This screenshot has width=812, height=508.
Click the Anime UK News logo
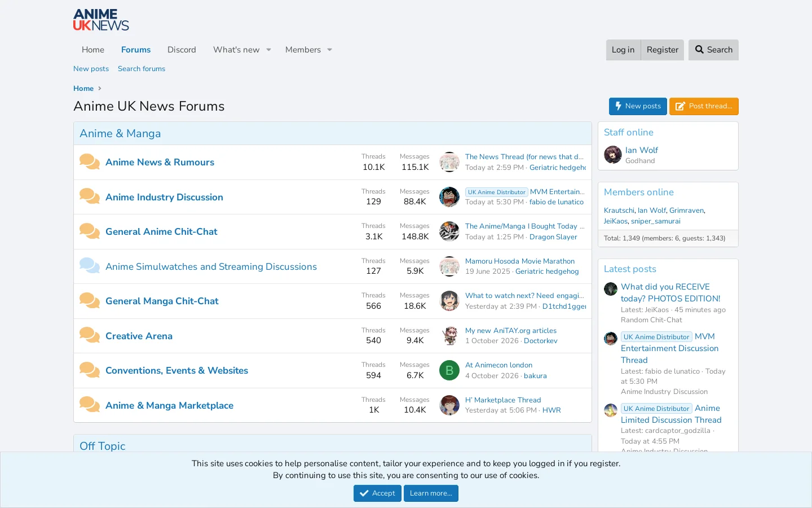(101, 20)
